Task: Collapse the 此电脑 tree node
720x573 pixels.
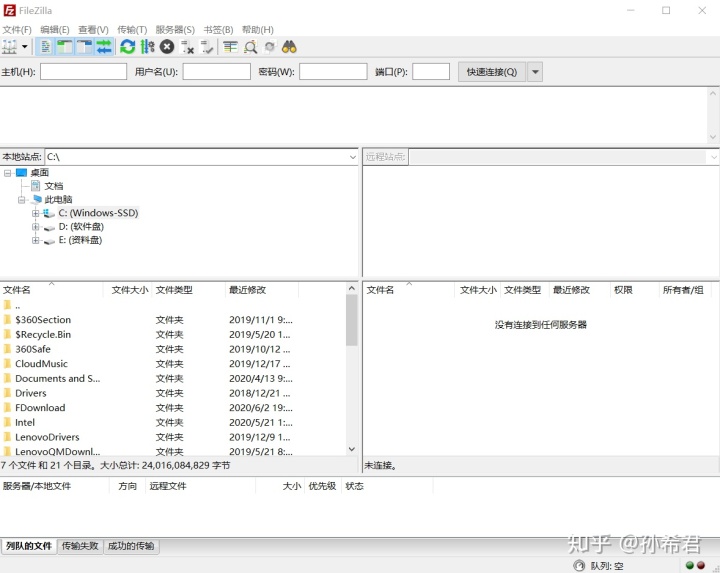Action: coord(21,200)
